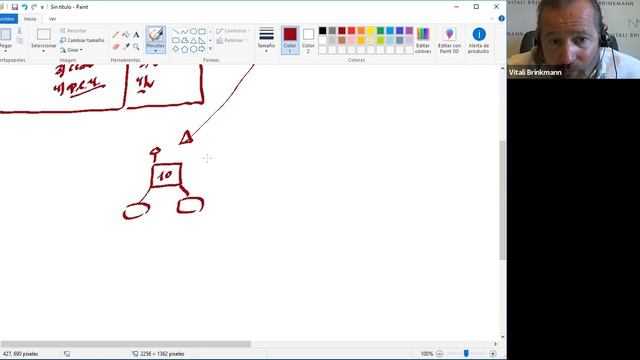The width and height of the screenshot is (640, 360).
Task: Open the Quick Access Toolbar customize arrow
Action: point(42,7)
